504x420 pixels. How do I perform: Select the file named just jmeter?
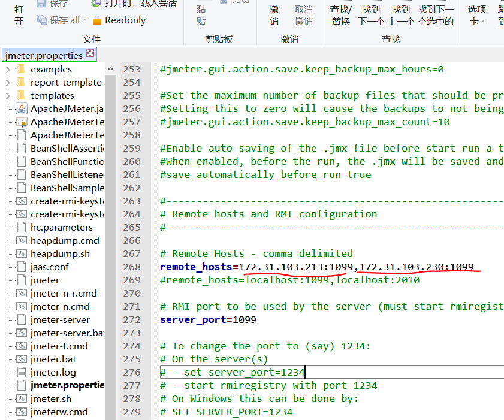45,280
